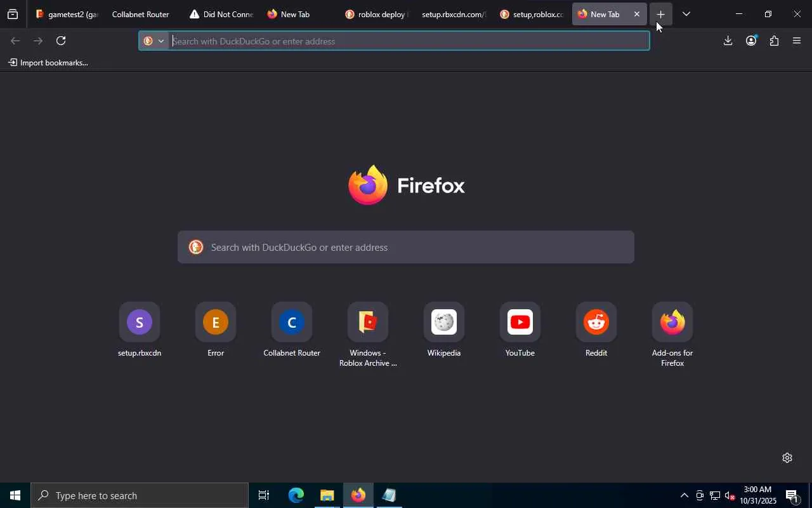The height and width of the screenshot is (508, 812).
Task: Open the Windows Start menu
Action: [x=15, y=495]
